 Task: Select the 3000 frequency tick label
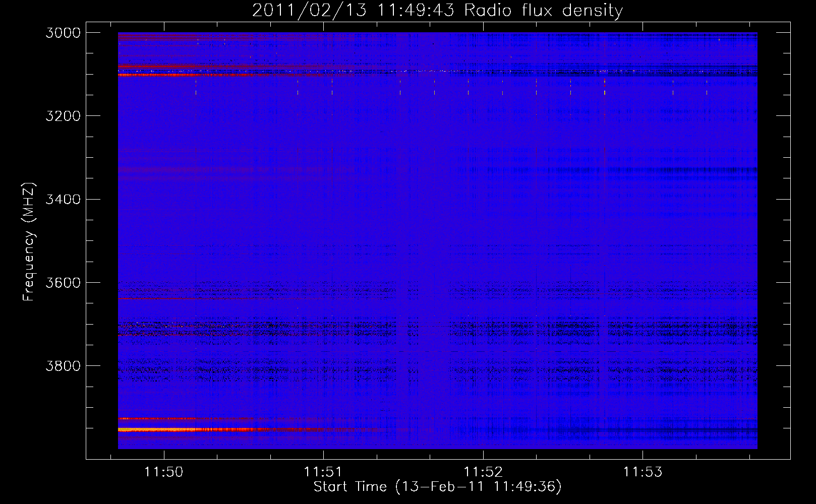[63, 33]
